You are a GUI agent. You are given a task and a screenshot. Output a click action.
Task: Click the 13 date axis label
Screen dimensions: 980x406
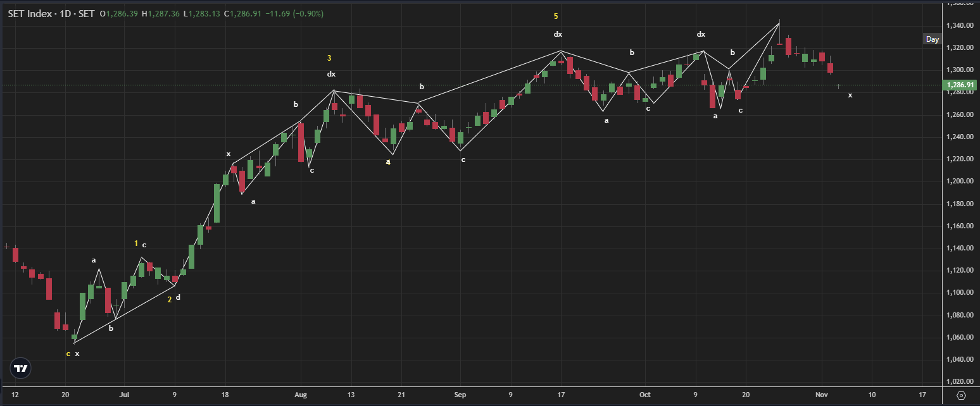click(x=351, y=395)
